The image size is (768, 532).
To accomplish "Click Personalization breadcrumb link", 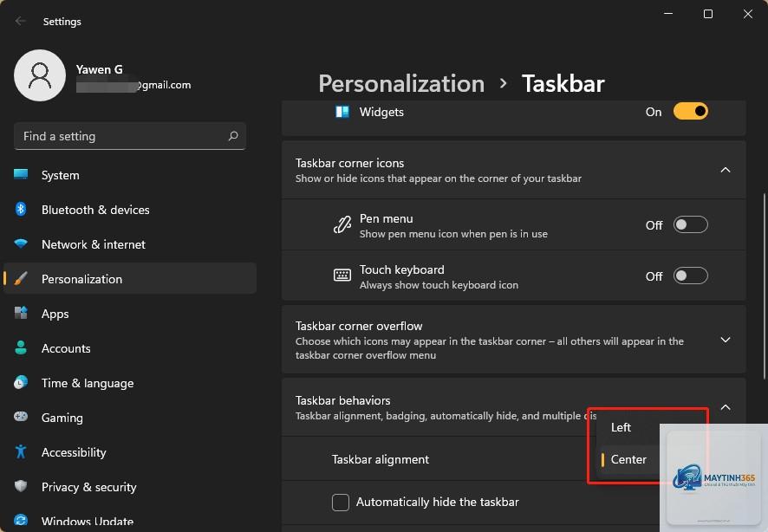I will (x=401, y=84).
